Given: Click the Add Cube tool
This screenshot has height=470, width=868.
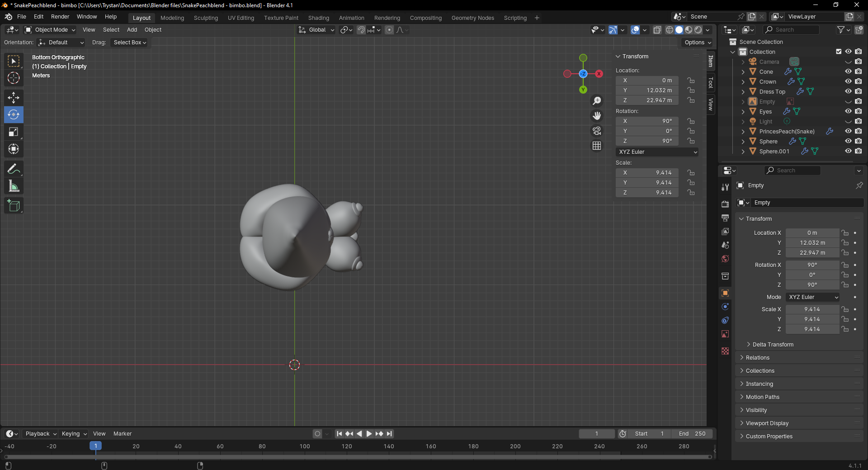Looking at the screenshot, I should [14, 205].
